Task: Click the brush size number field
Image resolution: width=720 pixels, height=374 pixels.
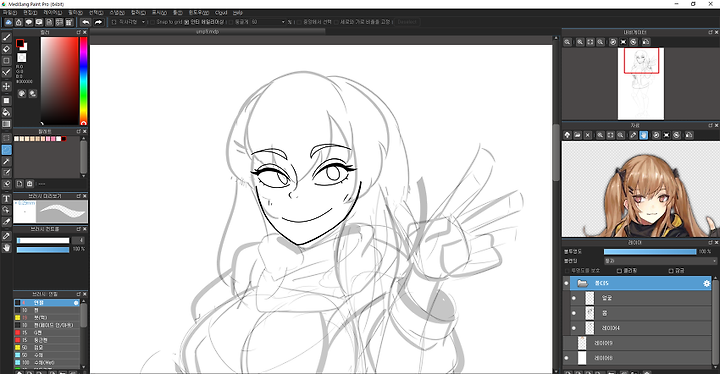Action: tap(79, 240)
